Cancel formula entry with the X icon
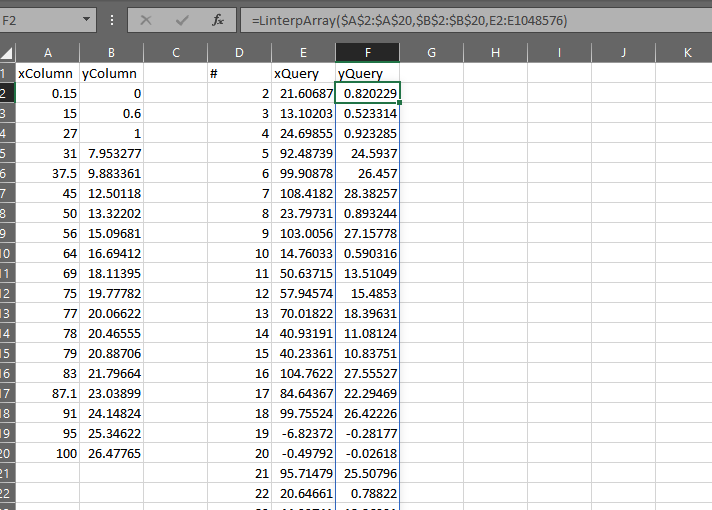712x510 pixels. (146, 20)
